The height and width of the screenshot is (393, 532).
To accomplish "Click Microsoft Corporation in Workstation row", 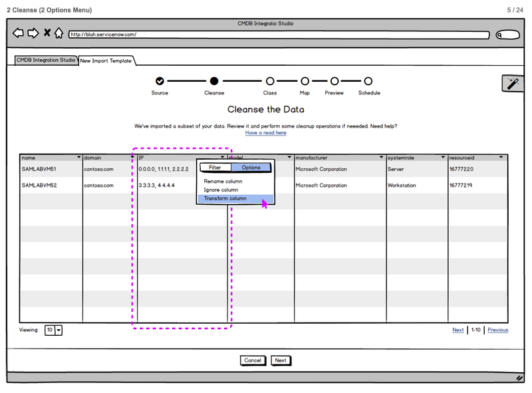I will coord(321,186).
